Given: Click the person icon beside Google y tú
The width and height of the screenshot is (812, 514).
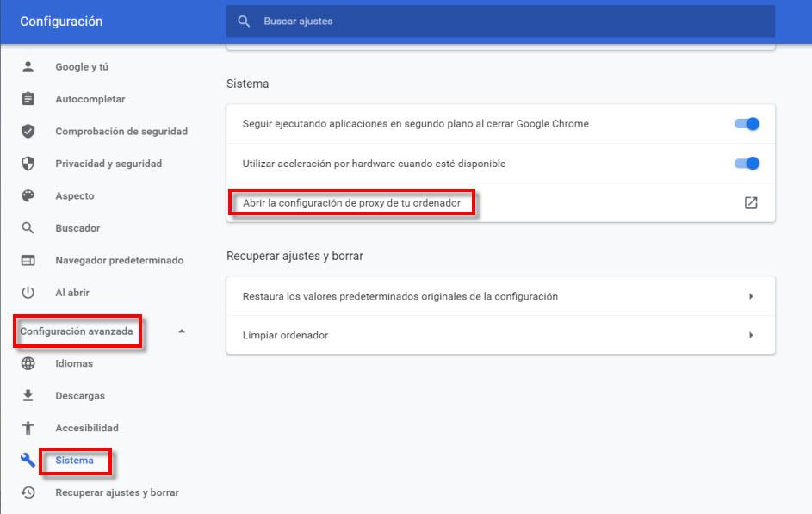Looking at the screenshot, I should 28,67.
